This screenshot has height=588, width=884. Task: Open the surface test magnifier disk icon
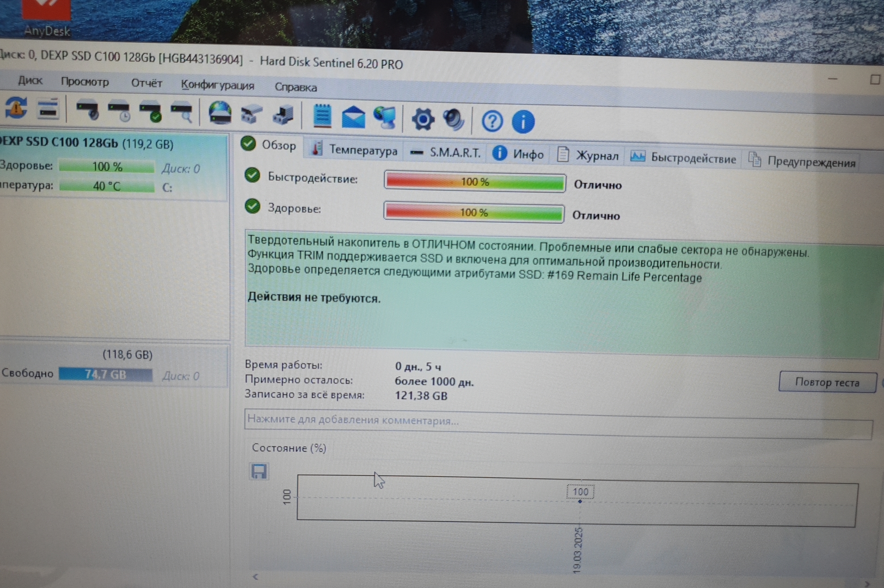(x=181, y=113)
